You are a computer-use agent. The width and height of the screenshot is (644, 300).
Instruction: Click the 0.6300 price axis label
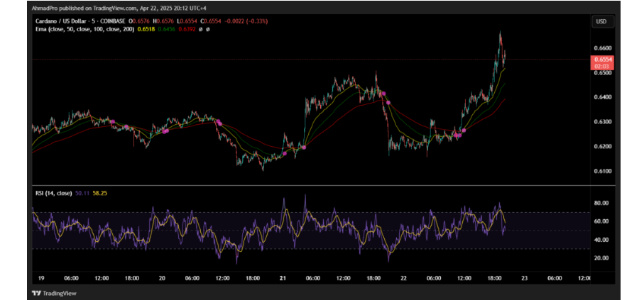click(x=601, y=122)
